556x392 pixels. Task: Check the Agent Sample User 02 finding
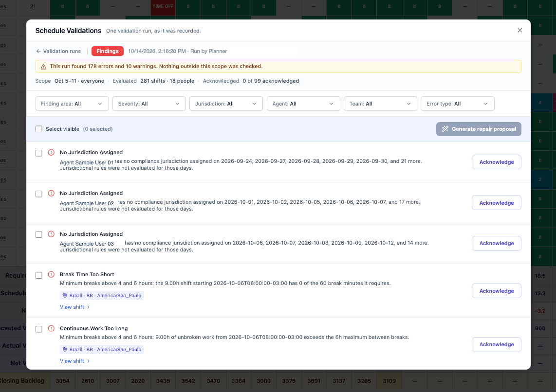tap(39, 194)
